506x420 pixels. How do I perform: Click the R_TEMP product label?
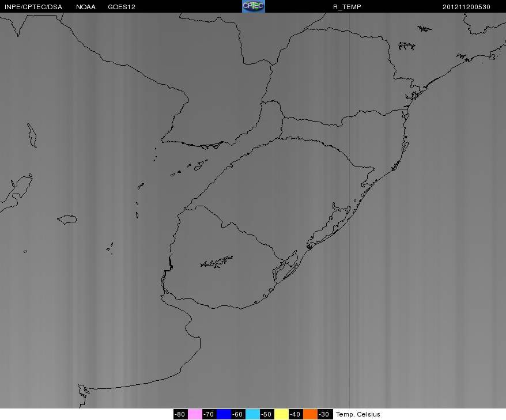pyautogui.click(x=347, y=7)
